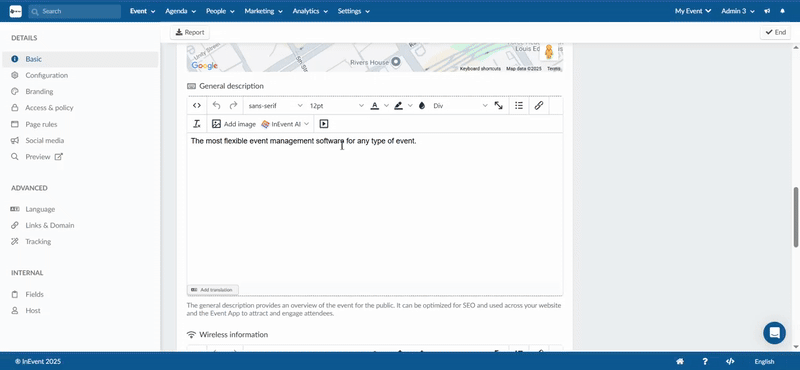Open the InEvent AI dropdown
800x370 pixels.
[x=285, y=124]
